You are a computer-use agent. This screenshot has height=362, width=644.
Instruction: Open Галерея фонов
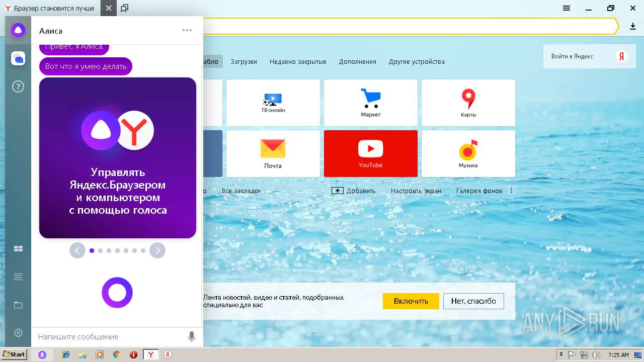pyautogui.click(x=479, y=191)
